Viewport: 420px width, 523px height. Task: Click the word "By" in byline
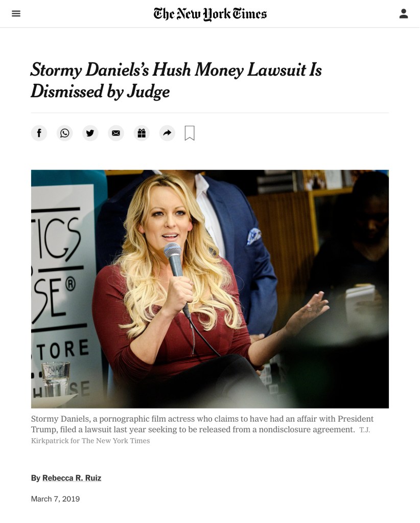point(36,478)
